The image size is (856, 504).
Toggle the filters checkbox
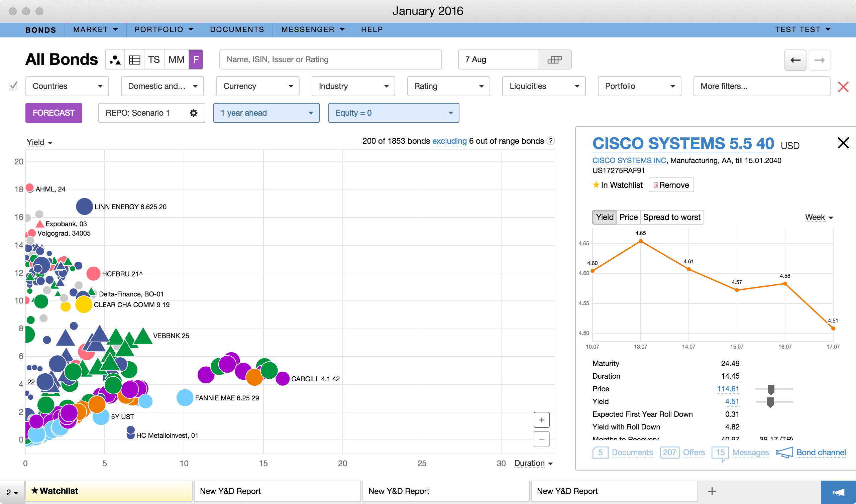(13, 86)
